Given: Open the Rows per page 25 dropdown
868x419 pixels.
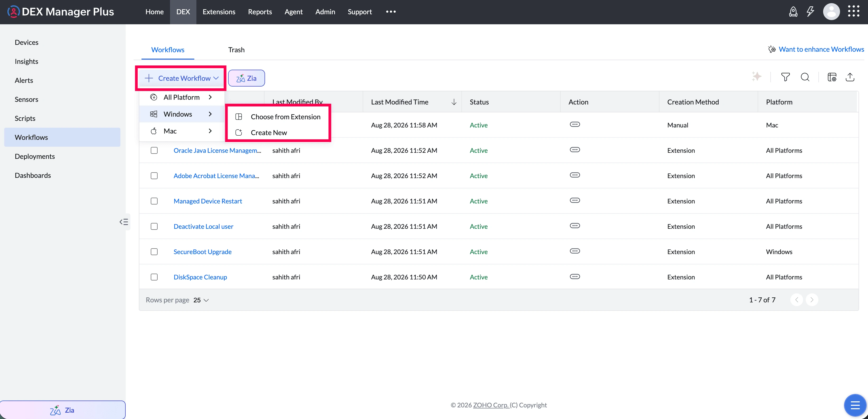Looking at the screenshot, I should pos(201,300).
